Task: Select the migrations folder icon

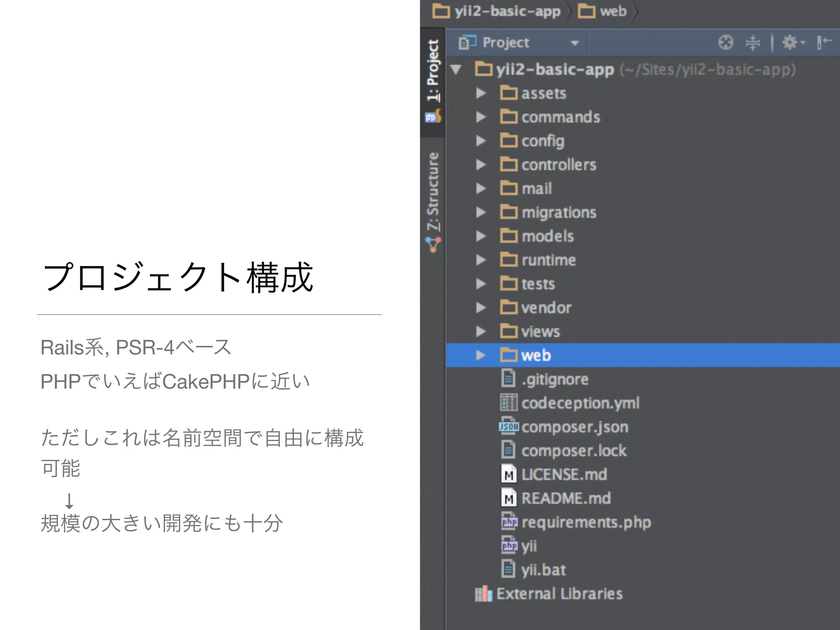Action: 509,212
